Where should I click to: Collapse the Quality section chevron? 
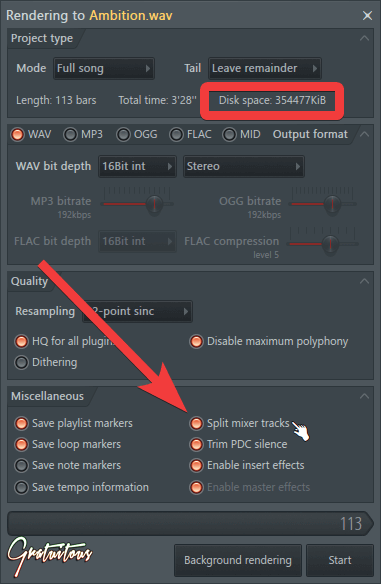coord(364,281)
